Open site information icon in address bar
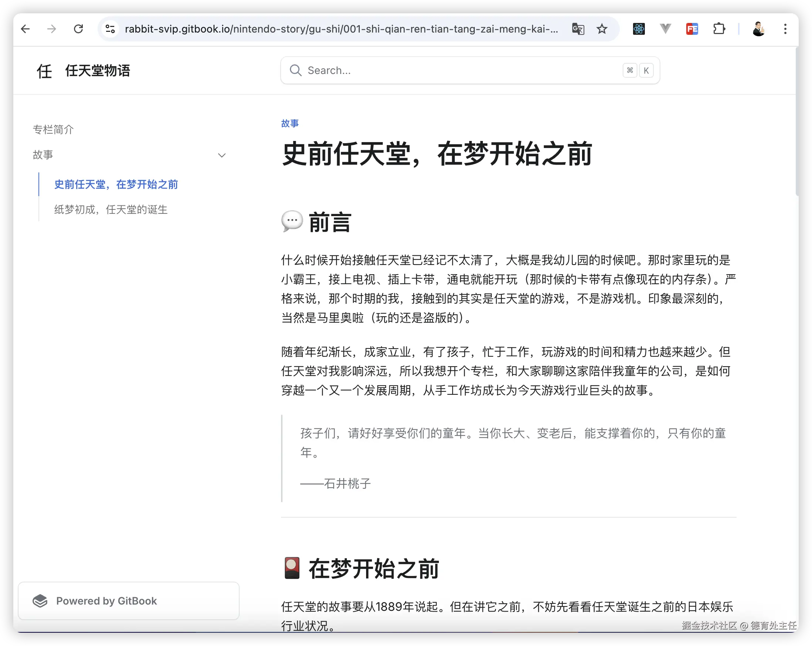The height and width of the screenshot is (646, 812). coord(110,29)
